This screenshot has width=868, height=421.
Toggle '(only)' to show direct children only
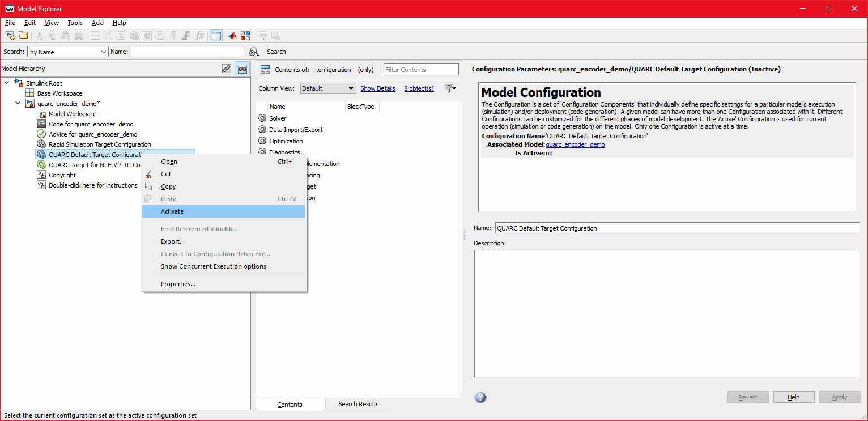pos(365,69)
